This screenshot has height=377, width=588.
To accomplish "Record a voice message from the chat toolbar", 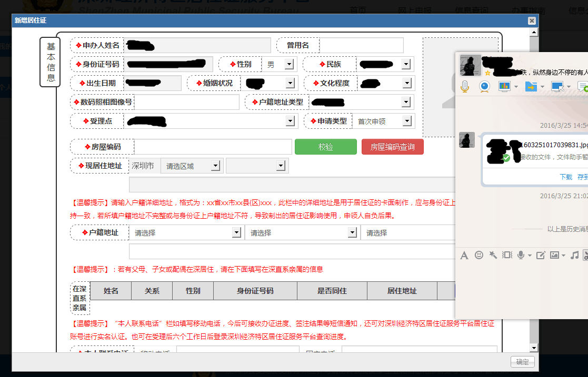I will (521, 255).
